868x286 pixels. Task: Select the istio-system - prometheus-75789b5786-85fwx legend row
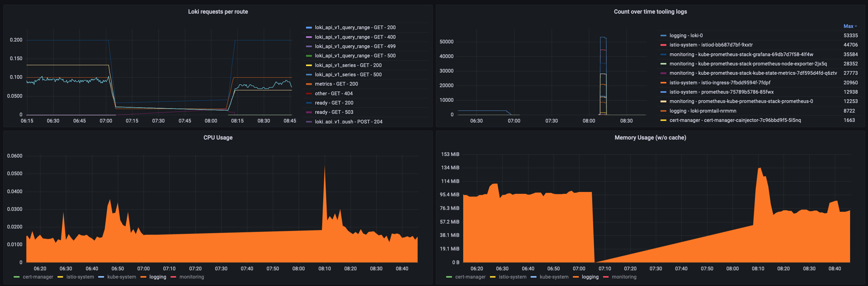721,92
